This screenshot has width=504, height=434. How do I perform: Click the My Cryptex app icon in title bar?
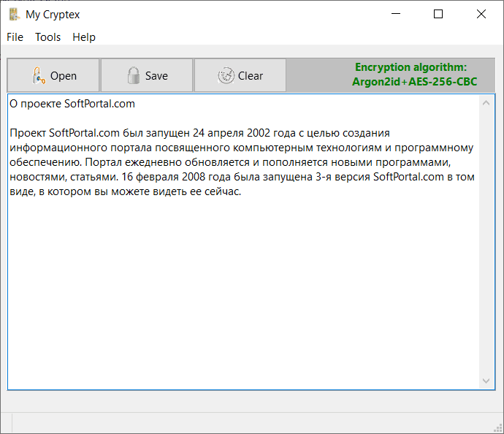tap(14, 15)
